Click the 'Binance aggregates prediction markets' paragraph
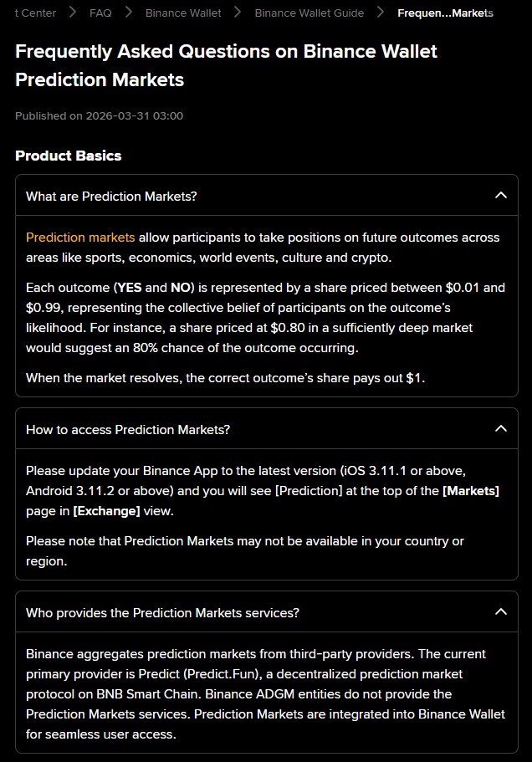Viewport: 532px width, 762px height. click(x=255, y=694)
